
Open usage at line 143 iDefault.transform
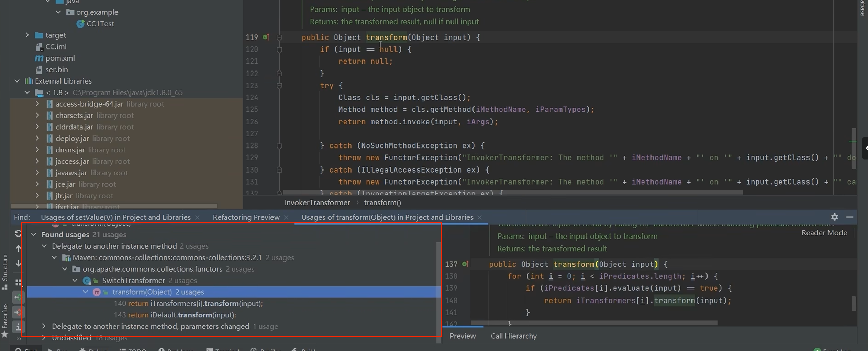[x=175, y=315]
